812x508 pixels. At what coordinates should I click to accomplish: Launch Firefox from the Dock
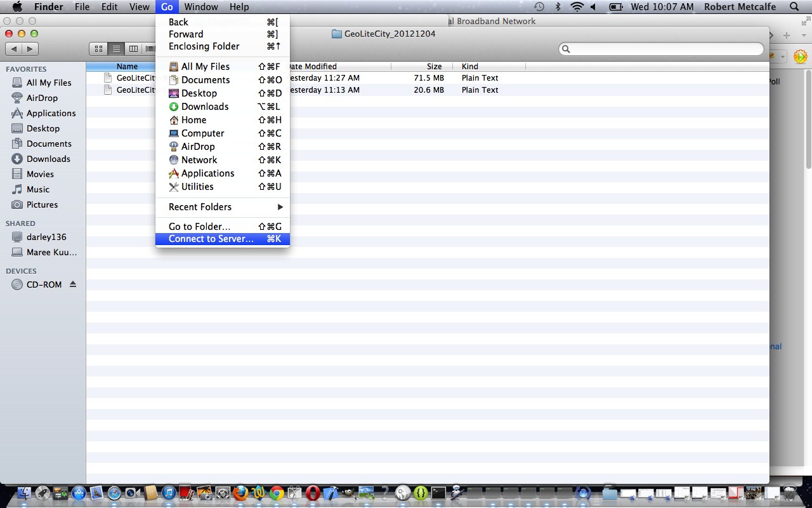[x=240, y=493]
